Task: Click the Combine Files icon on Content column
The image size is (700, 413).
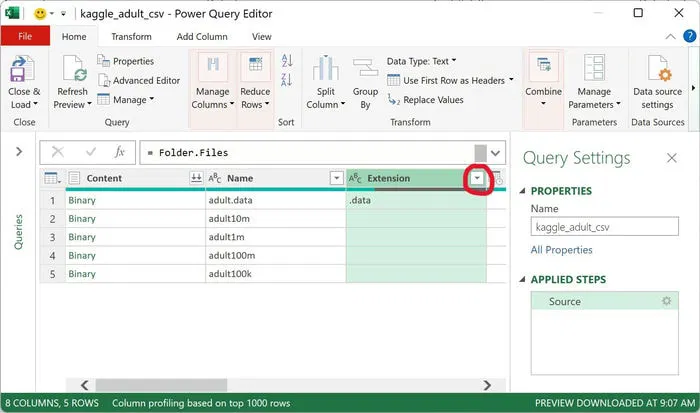Action: (x=196, y=178)
